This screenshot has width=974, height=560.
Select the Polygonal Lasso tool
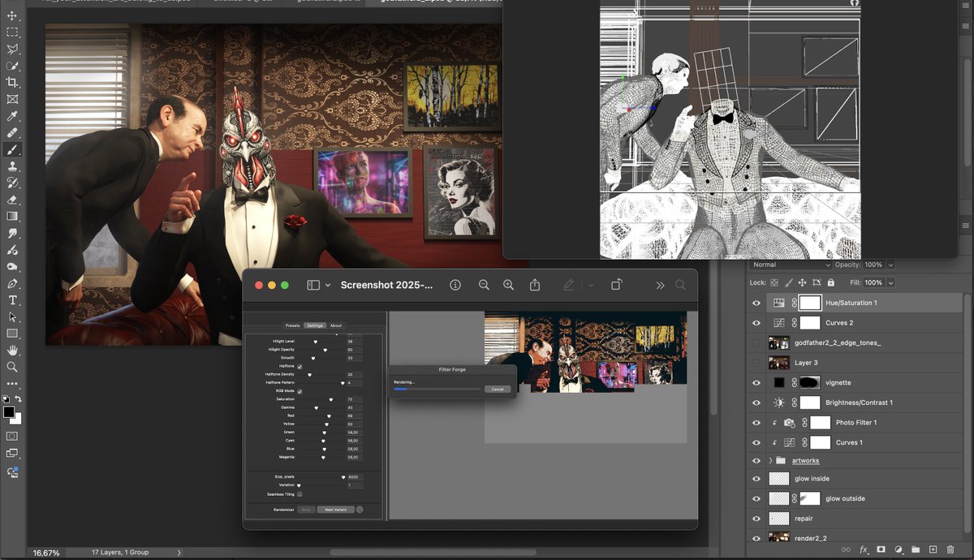[12, 49]
